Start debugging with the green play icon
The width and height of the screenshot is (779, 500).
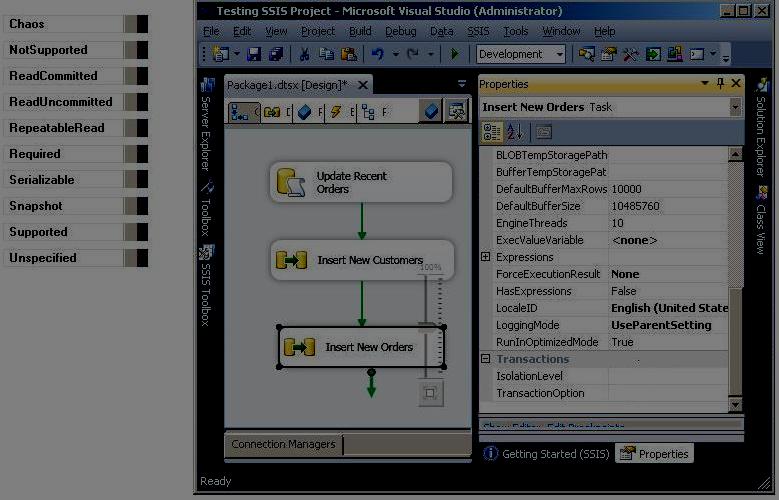tap(454, 54)
